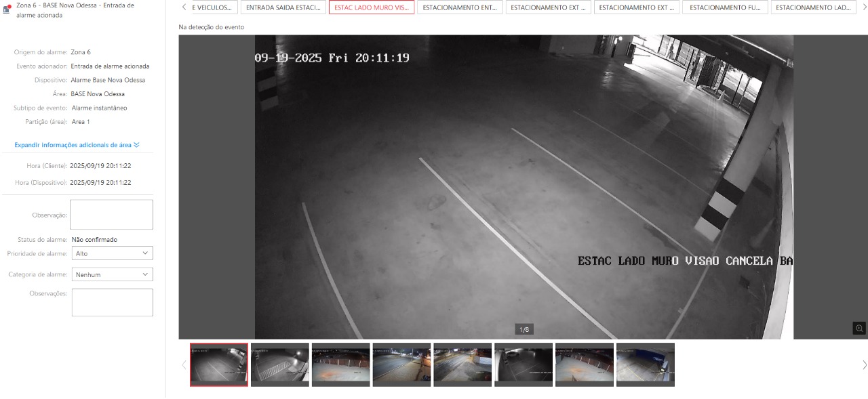Switch to ENTRADA SAIDA ESTACI... tab
Viewport: 868px width, 399px height.
(x=283, y=7)
